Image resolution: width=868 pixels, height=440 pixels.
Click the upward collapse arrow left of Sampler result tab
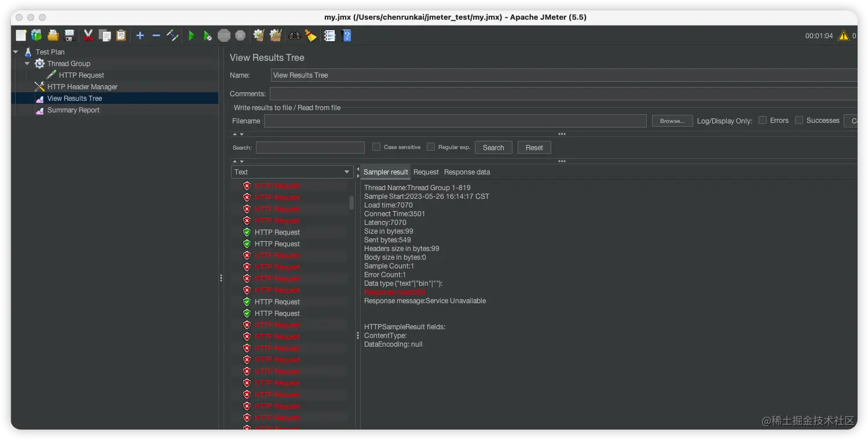click(358, 169)
